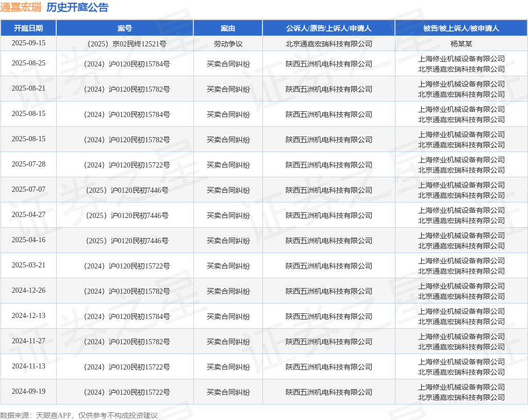
Task: Click the date 2025-09-15
Action: pyautogui.click(x=28, y=43)
